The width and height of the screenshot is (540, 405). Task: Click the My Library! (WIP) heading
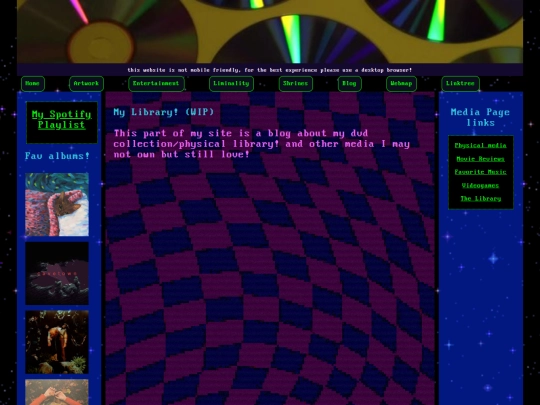(164, 112)
